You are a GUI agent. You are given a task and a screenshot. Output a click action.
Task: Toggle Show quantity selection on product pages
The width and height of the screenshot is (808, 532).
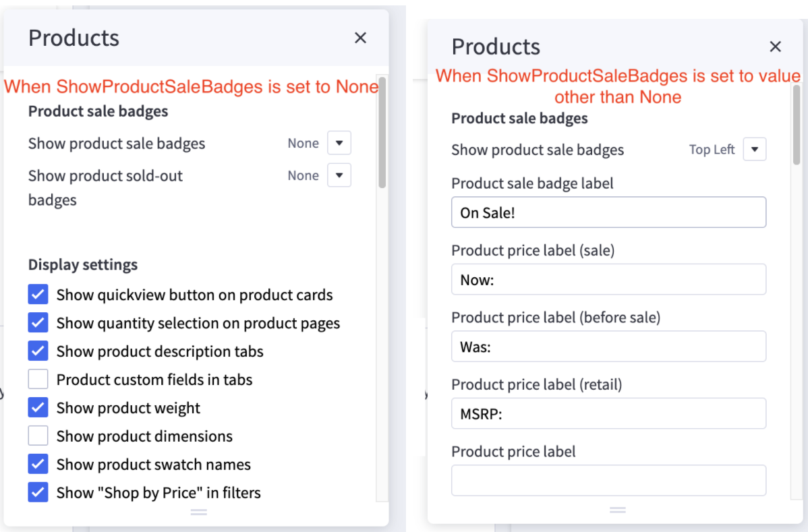coord(38,323)
